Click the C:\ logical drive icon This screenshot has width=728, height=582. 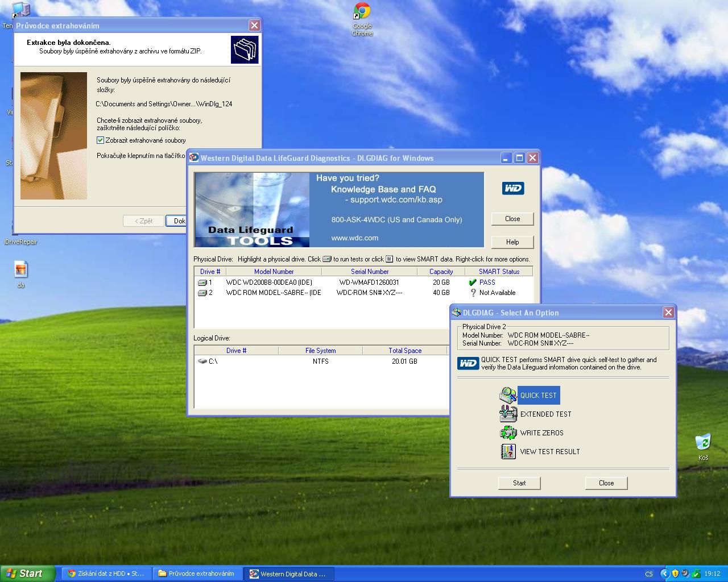202,361
